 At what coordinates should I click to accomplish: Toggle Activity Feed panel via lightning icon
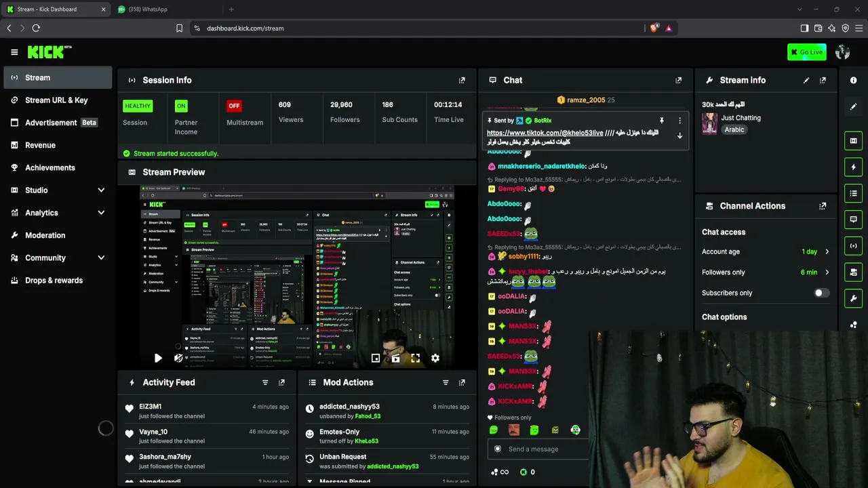pos(853,167)
